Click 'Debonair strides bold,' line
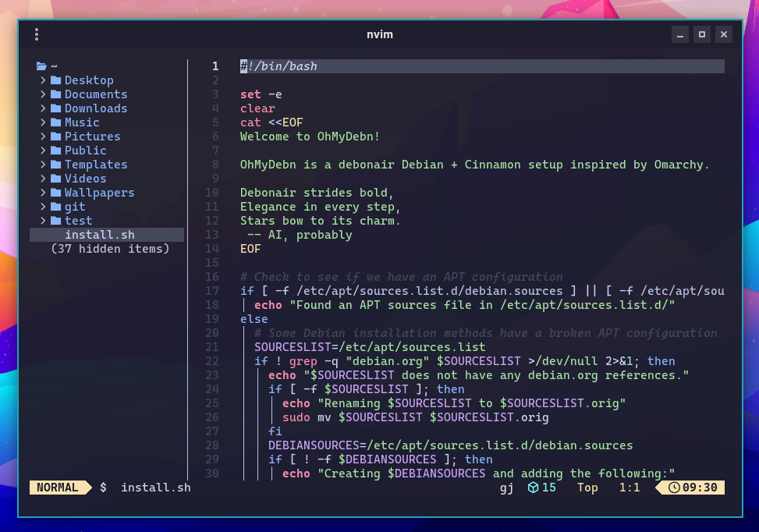The height and width of the screenshot is (532, 759). pyautogui.click(x=317, y=193)
